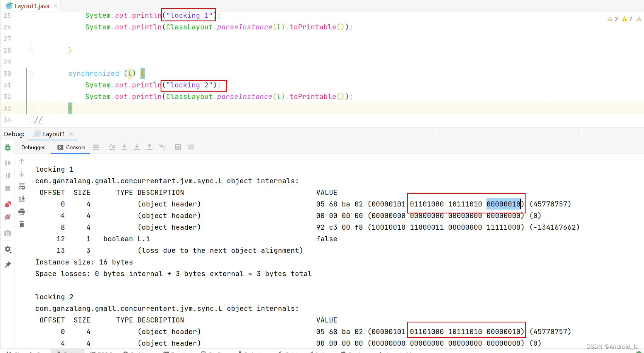Click console text 'locking 2'
644x353 pixels.
54,297
